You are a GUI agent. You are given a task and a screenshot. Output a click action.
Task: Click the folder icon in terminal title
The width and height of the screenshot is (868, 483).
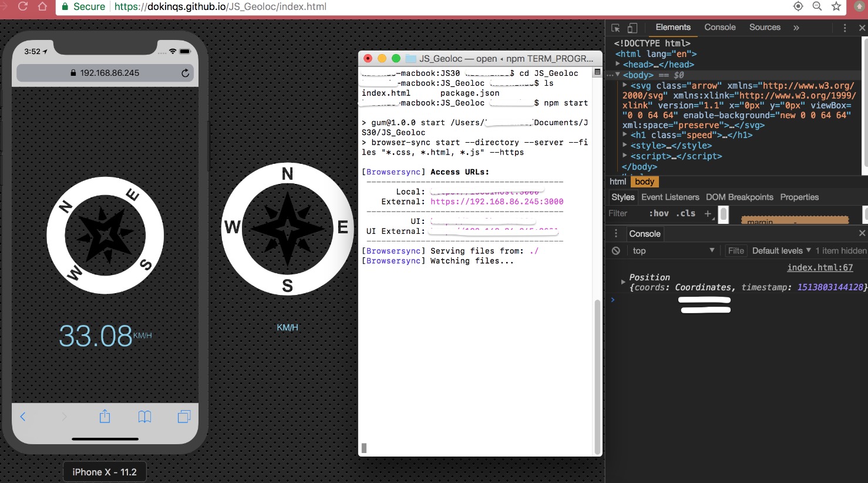pyautogui.click(x=411, y=58)
